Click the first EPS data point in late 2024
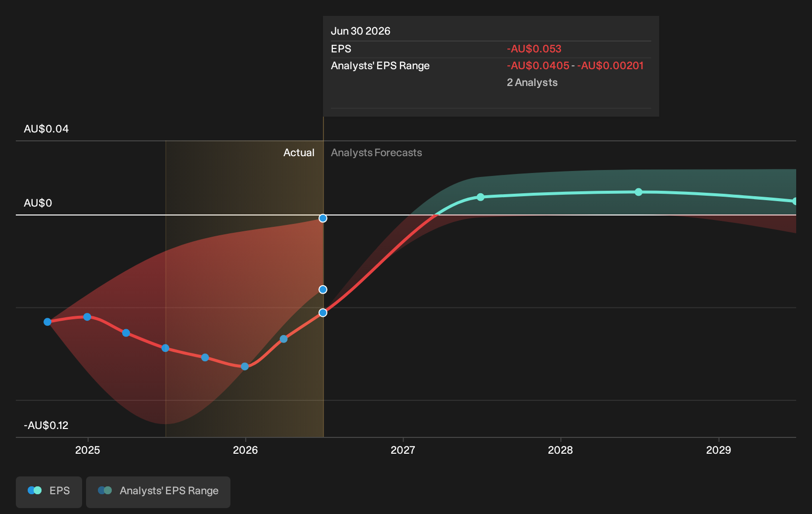This screenshot has width=812, height=514. [x=47, y=322]
